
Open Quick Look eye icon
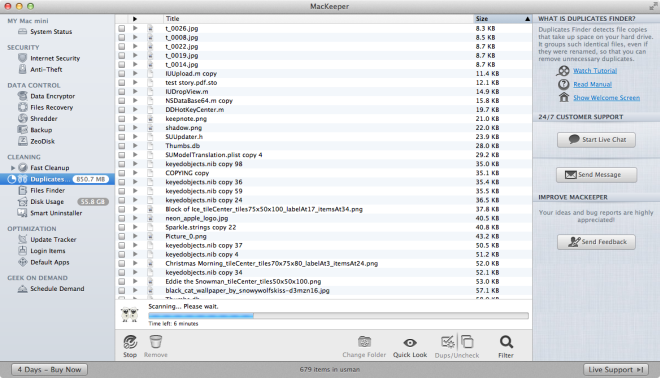[410, 343]
